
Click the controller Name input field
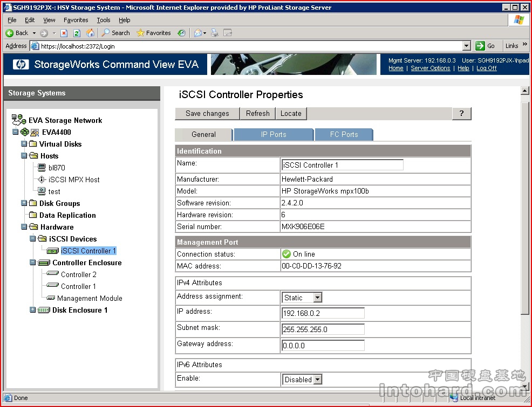coord(343,165)
